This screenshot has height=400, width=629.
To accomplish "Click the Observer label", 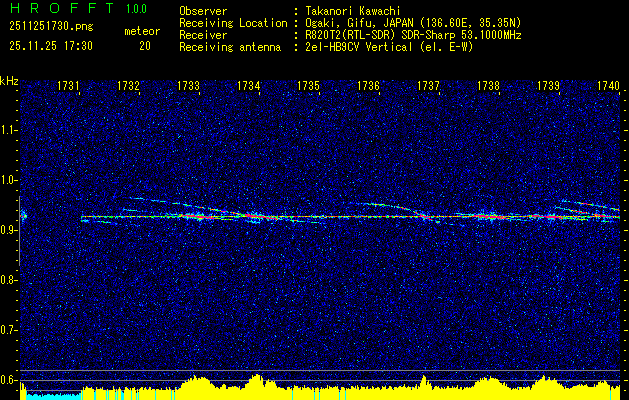I will (203, 11).
